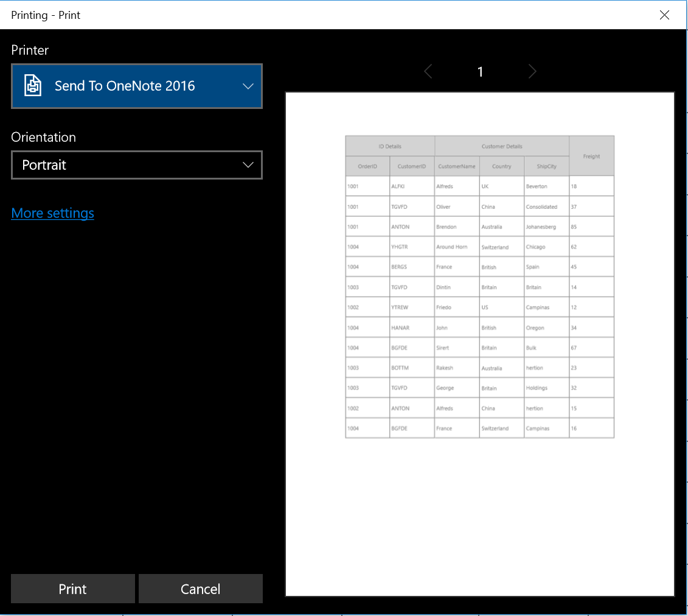Click the 'Beverton' cell in preview
This screenshot has height=616, width=688.
(x=546, y=186)
